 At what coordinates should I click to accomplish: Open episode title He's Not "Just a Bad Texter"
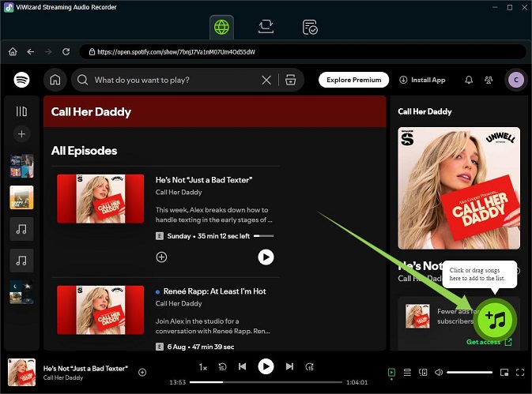[x=204, y=180]
